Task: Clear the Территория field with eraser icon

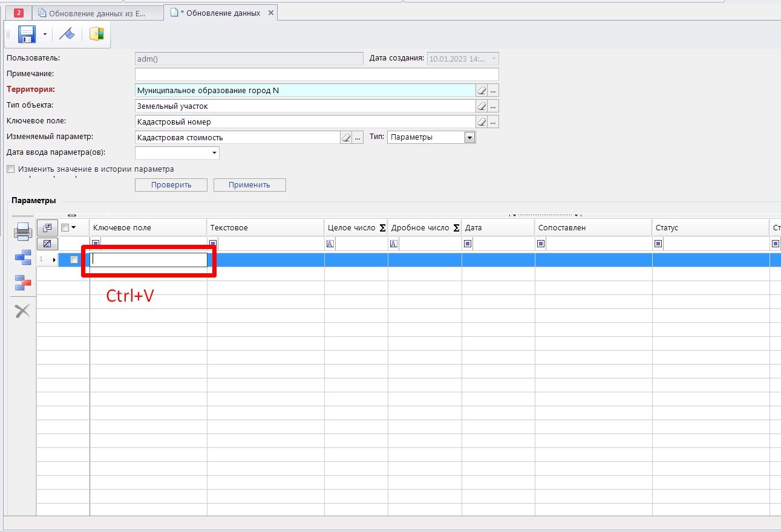Action: (482, 90)
